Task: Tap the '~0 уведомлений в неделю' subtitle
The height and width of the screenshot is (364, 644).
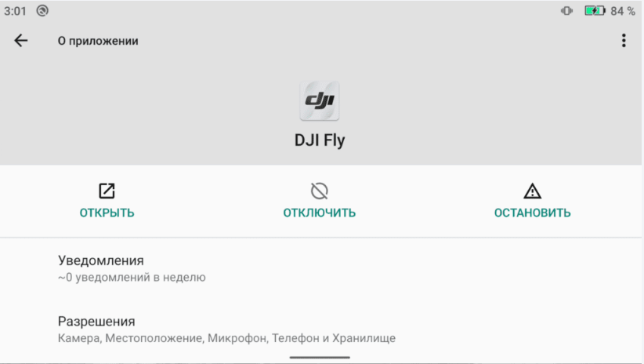Action: (x=132, y=277)
